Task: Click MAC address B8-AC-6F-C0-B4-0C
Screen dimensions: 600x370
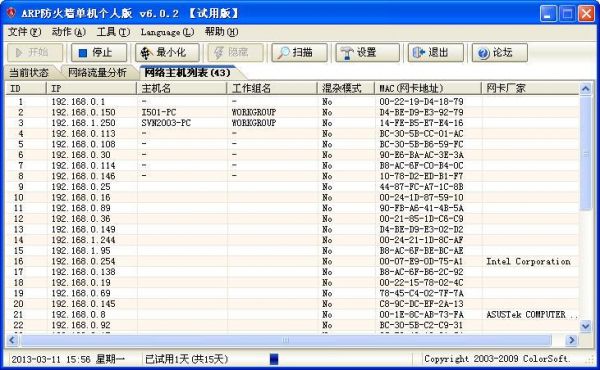Action: click(x=421, y=166)
